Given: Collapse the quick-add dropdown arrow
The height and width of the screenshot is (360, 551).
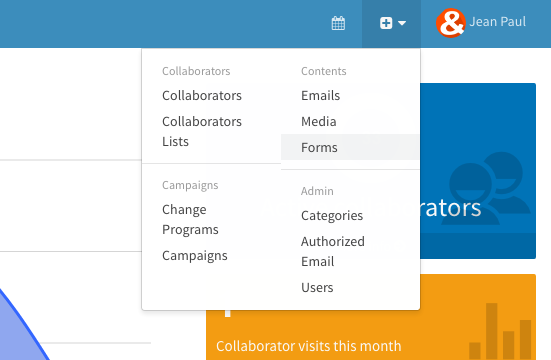Looking at the screenshot, I should [402, 23].
